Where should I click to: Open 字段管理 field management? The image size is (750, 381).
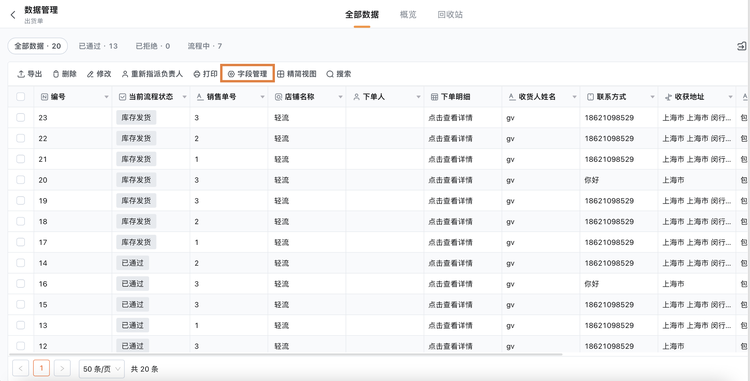point(247,74)
